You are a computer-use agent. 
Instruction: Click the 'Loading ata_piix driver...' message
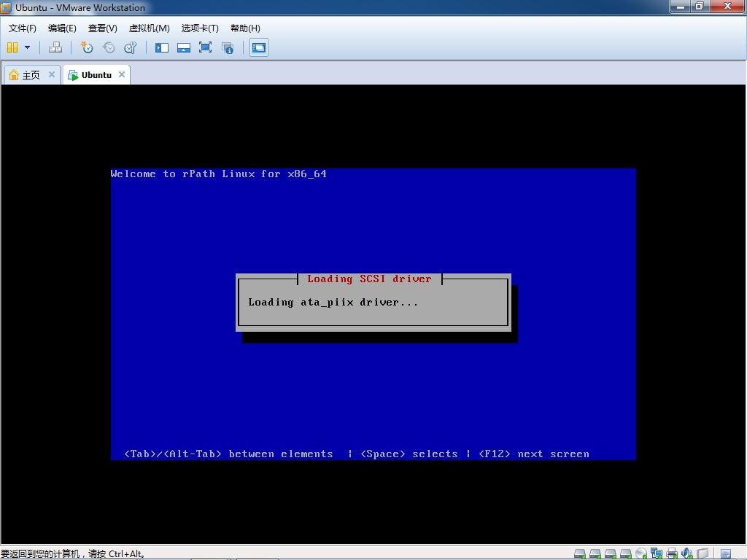click(333, 303)
